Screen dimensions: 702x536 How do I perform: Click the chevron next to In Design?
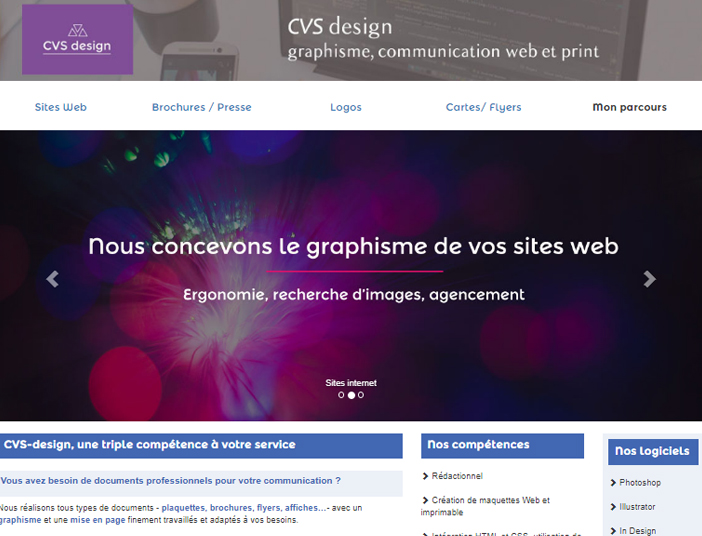click(613, 531)
